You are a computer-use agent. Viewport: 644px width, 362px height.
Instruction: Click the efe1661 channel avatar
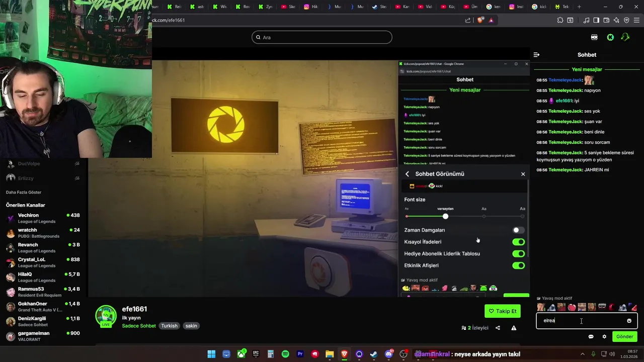pos(106,316)
